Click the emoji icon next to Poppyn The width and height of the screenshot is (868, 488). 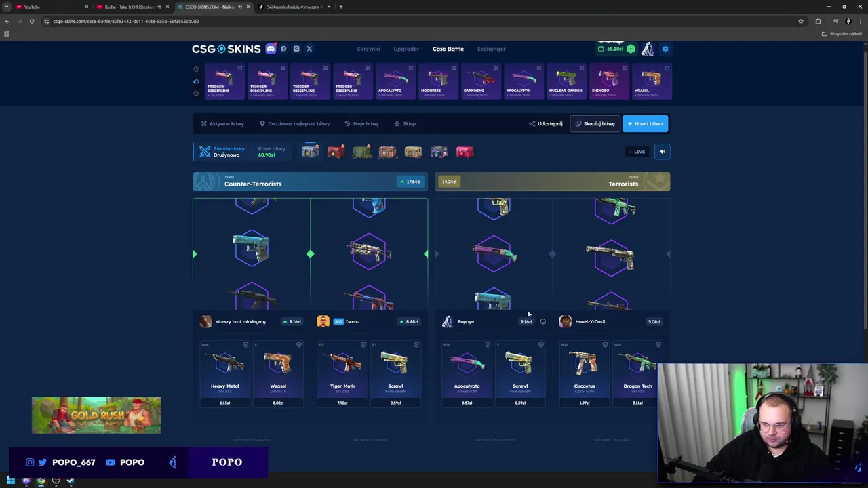(542, 321)
